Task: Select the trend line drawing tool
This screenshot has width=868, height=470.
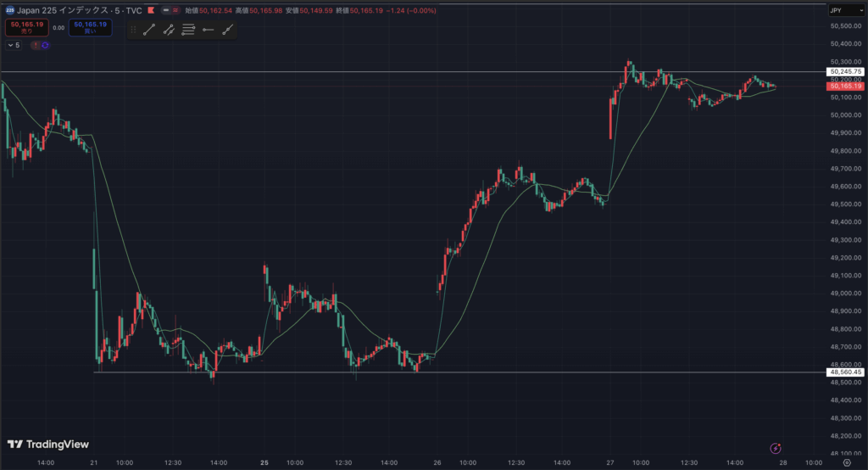Action: pyautogui.click(x=149, y=30)
